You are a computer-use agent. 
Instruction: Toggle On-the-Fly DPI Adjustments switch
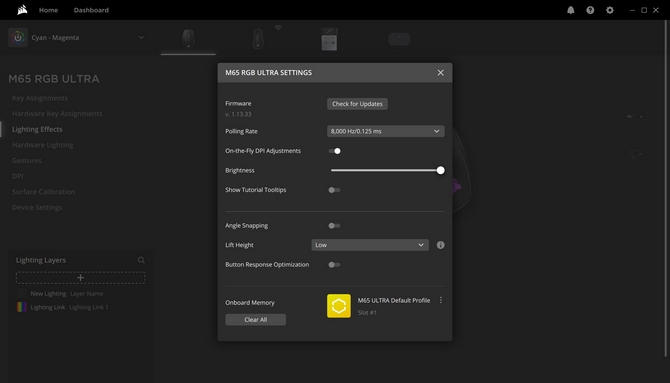point(335,151)
